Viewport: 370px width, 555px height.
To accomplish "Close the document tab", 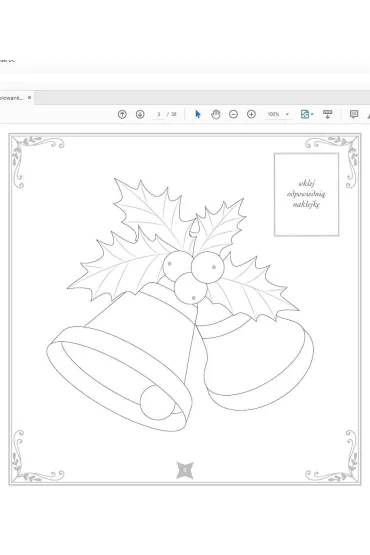I will (x=30, y=97).
